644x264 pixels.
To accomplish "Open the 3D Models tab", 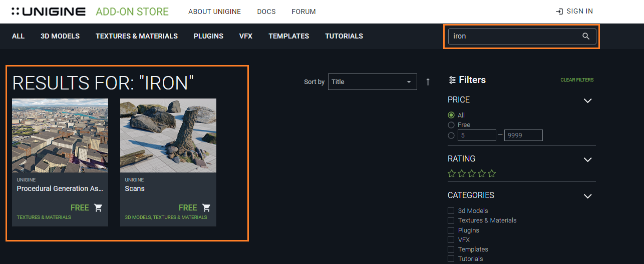I will tap(60, 36).
